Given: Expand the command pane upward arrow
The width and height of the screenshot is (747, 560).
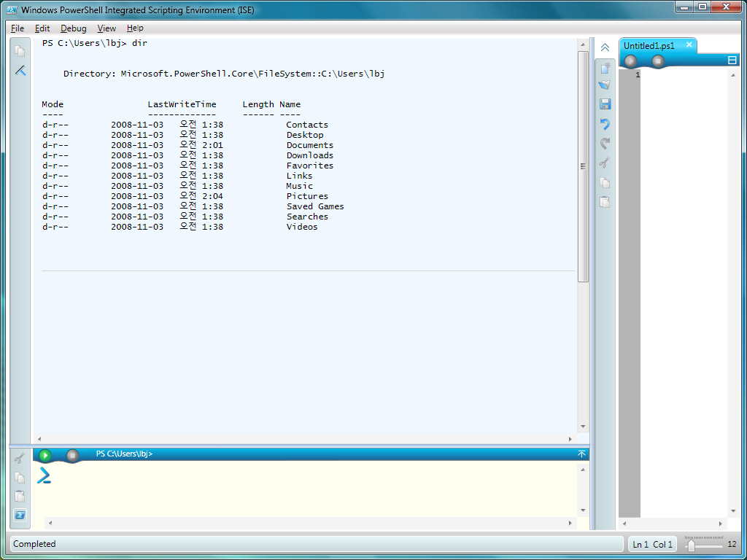Looking at the screenshot, I should point(581,454).
